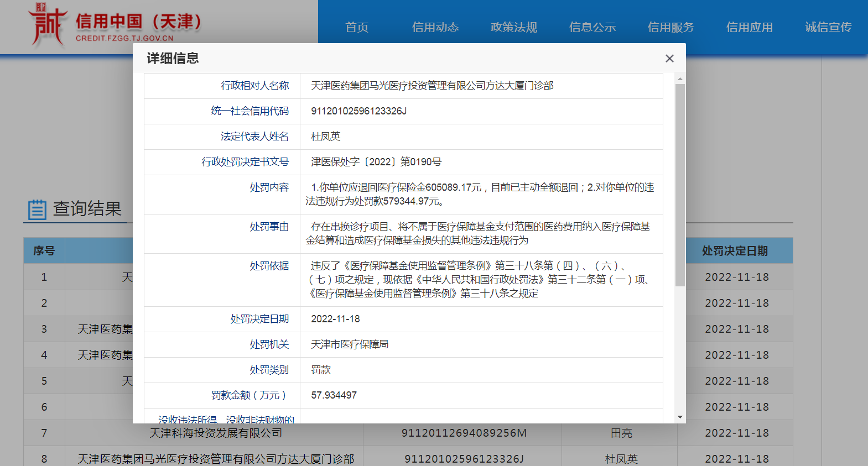
Task: Click the 处罚决定日期 label in dialog
Action: pos(260,319)
